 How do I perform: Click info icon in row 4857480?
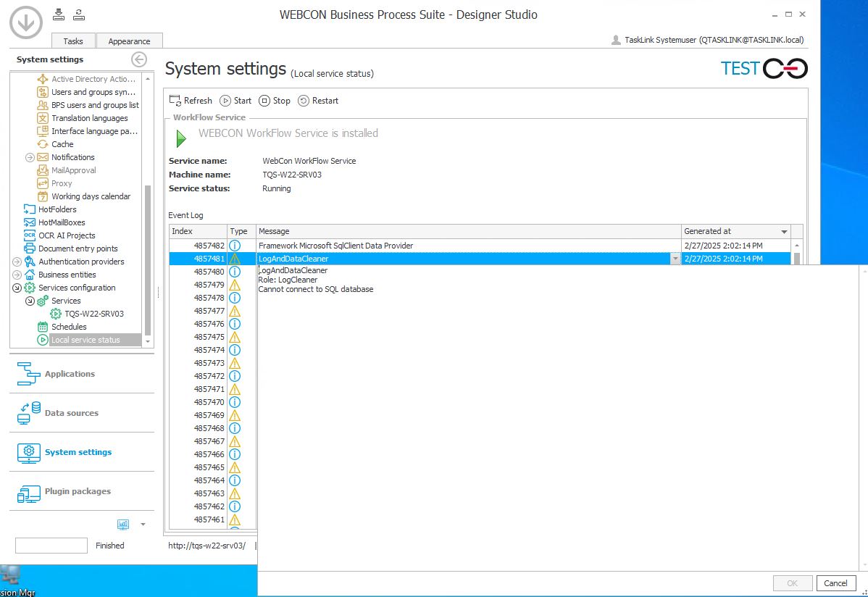tap(235, 272)
